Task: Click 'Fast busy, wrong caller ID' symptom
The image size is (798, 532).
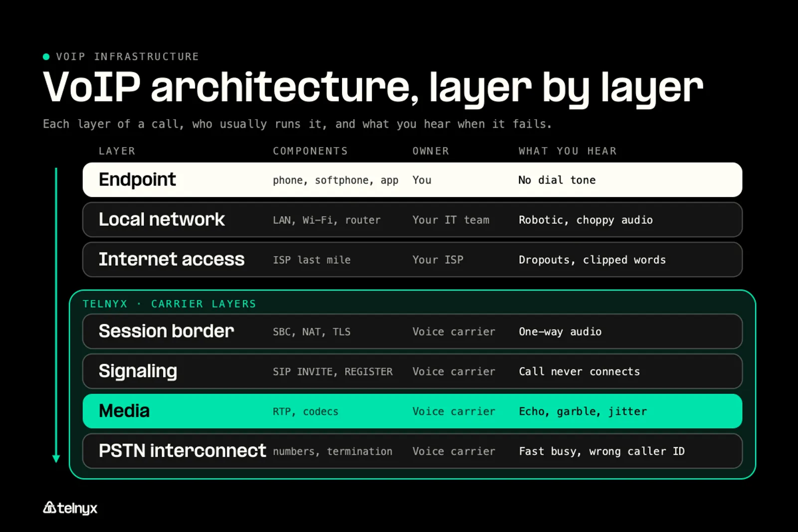Action: click(601, 451)
